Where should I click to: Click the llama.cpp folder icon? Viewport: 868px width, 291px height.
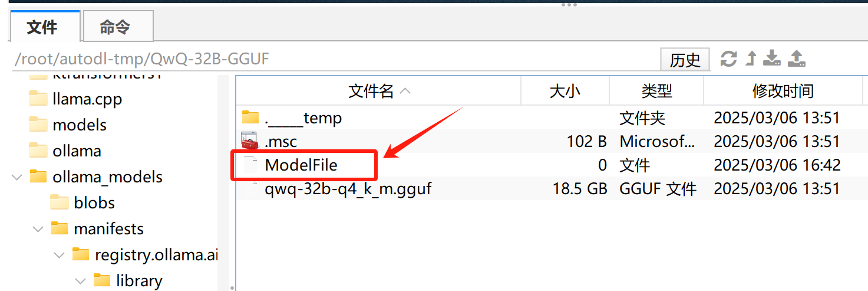tap(38, 98)
